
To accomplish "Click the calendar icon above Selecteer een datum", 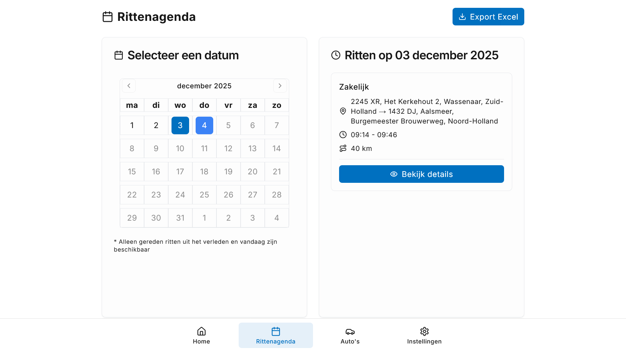I will [x=119, y=55].
